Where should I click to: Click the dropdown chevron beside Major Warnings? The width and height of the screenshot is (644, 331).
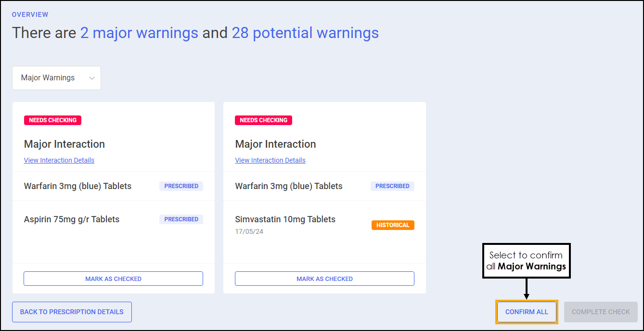[x=92, y=78]
